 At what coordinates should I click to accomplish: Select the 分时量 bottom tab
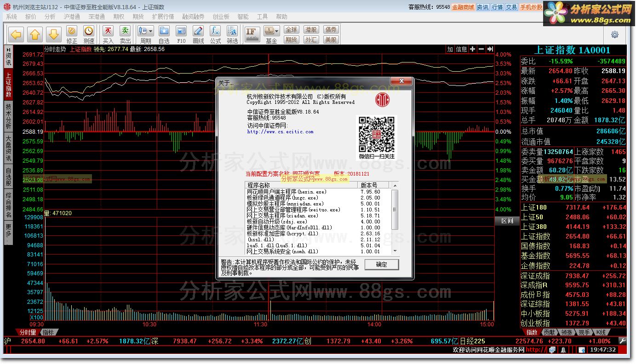click(28, 332)
